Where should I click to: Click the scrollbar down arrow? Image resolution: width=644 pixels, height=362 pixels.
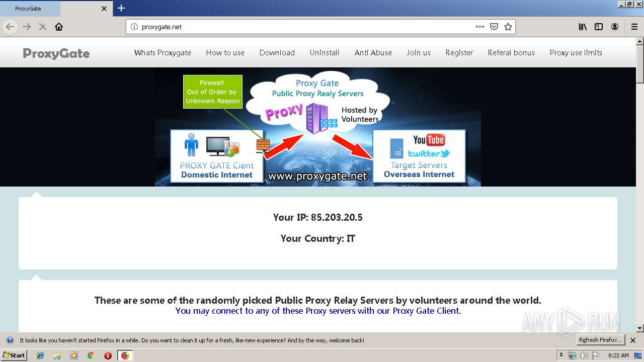[640, 328]
